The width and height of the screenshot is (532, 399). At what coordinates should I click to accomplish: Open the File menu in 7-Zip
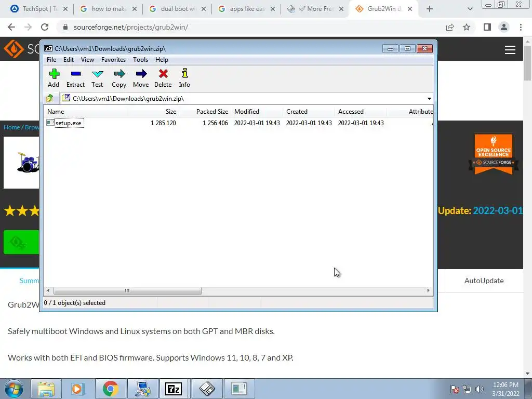point(51,60)
